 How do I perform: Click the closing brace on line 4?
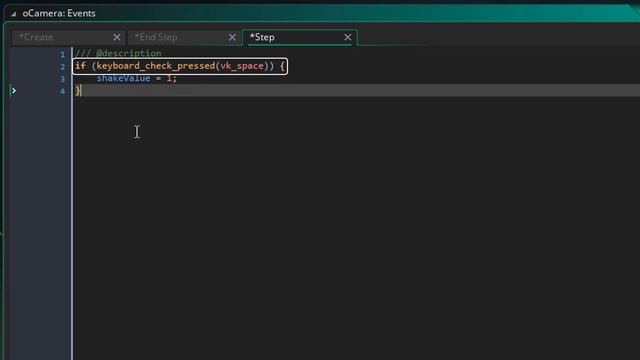coord(78,91)
